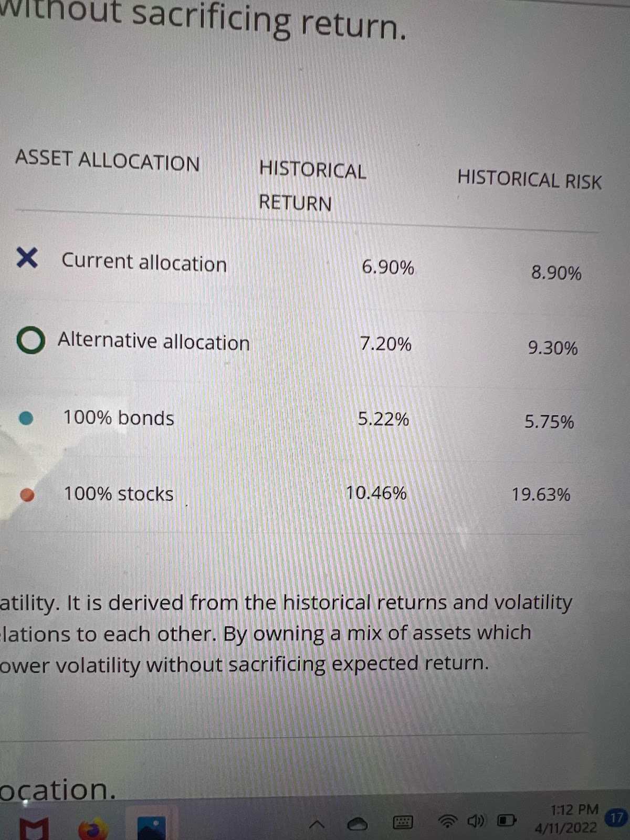Click the orange 100% stocks dot
Image resolution: width=630 pixels, height=840 pixels.
27,495
